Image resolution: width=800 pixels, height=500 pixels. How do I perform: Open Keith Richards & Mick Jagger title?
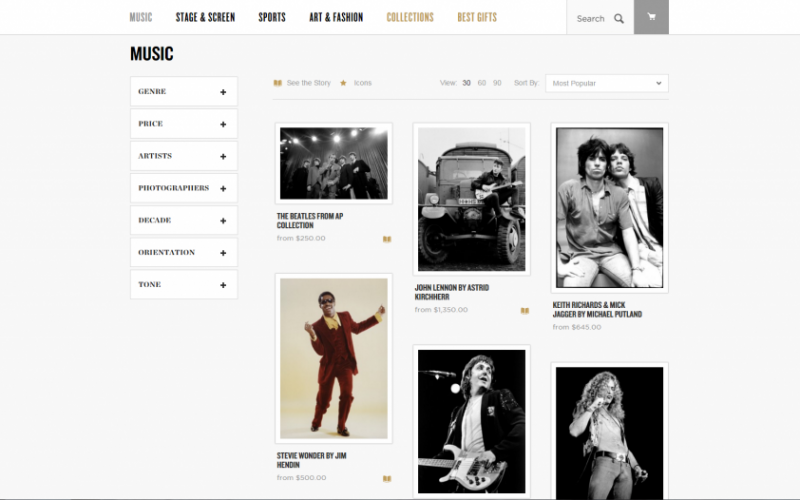(597, 310)
